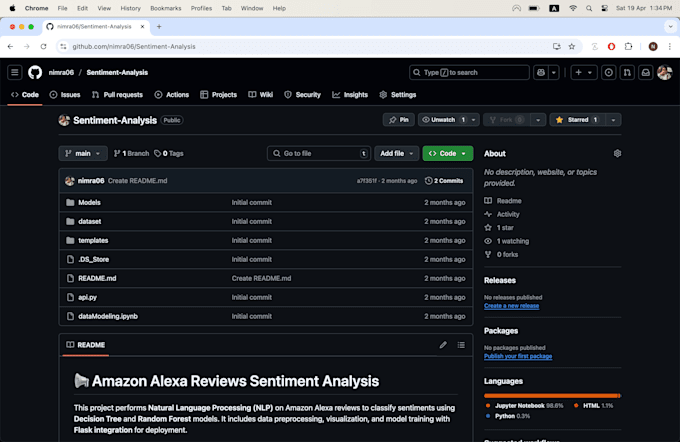Screen dimensions: 680x442
Task: Open the Security tab
Action: [x=302, y=95]
